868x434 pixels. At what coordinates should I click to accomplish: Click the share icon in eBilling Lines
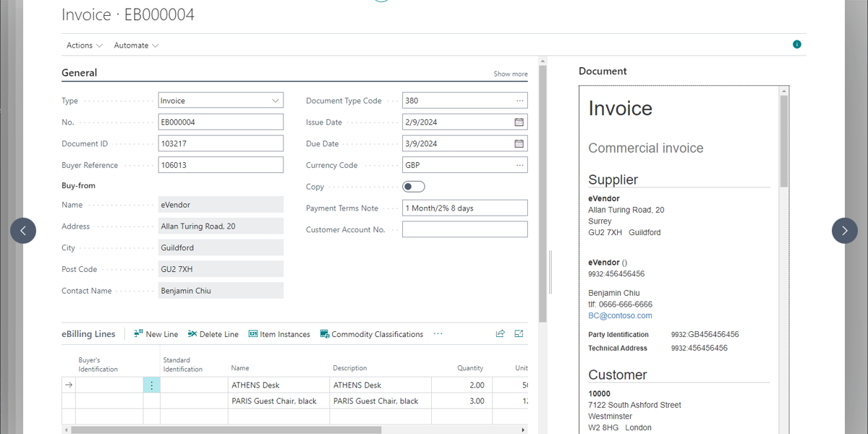point(500,333)
